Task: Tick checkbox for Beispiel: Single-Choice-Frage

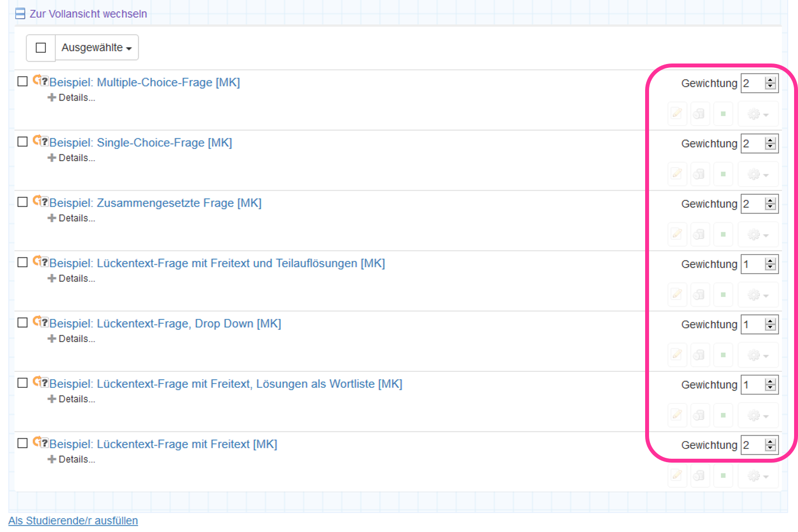Action: click(x=22, y=142)
